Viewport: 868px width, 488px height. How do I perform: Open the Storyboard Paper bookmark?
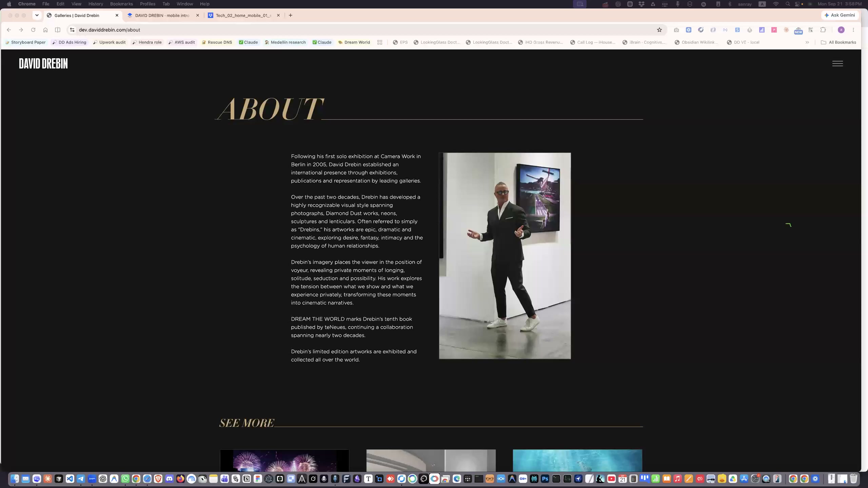[x=25, y=42]
